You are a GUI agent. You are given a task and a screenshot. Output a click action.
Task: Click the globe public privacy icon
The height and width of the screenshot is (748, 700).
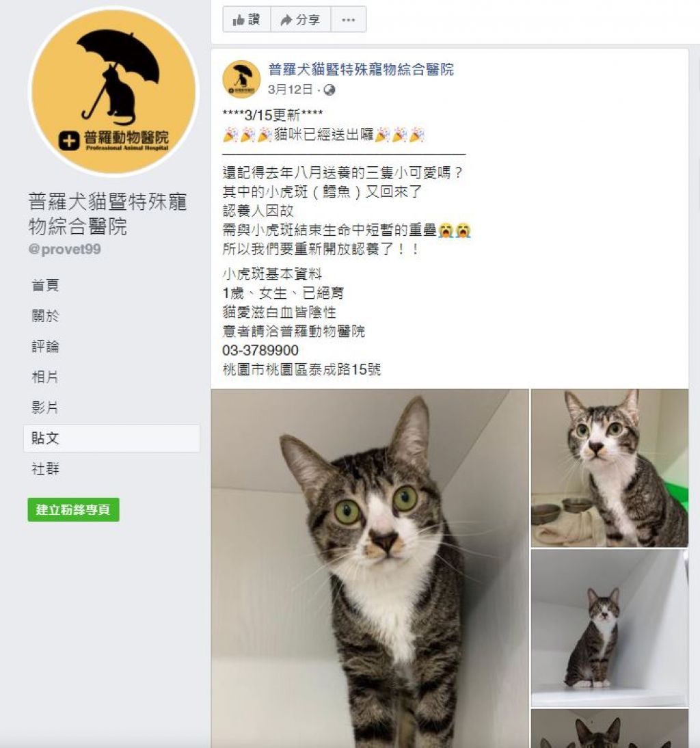329,90
